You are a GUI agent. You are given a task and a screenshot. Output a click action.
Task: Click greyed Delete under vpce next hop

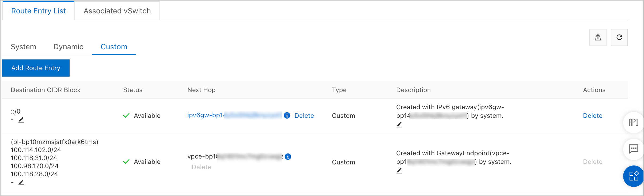tap(202, 167)
